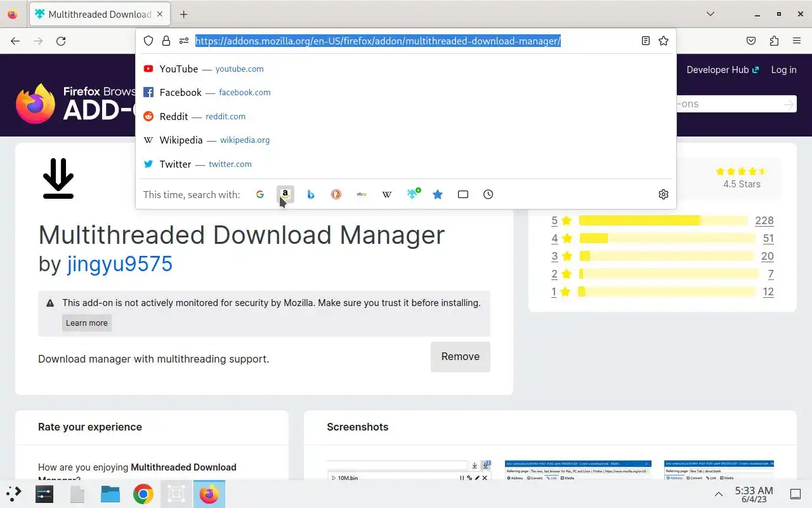Toggle reader view icon
This screenshot has width=812, height=508.
point(645,41)
